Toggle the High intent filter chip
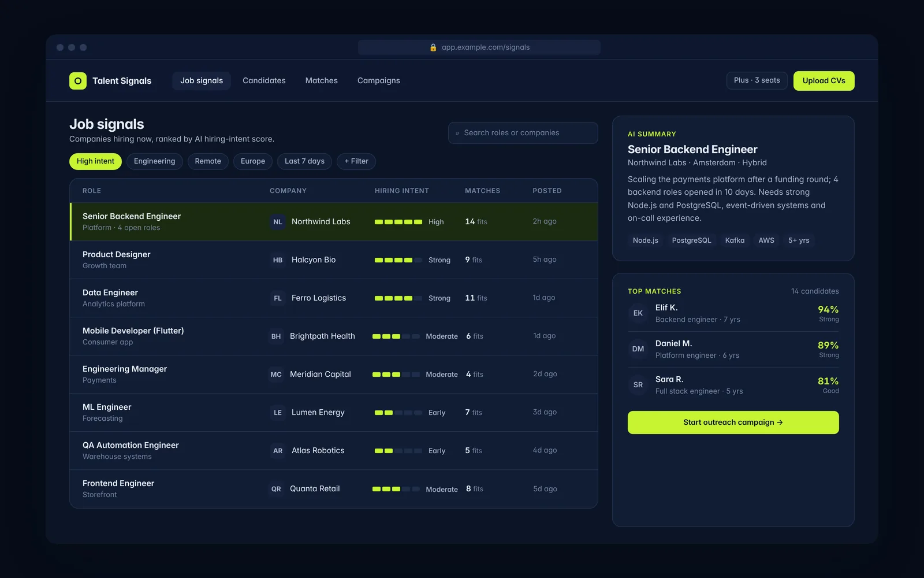Viewport: 924px width, 578px height. pyautogui.click(x=96, y=161)
